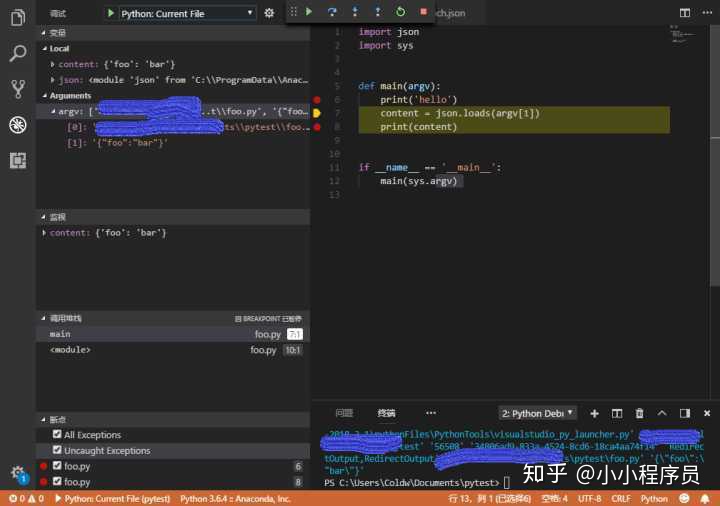This screenshot has width=720, height=506.
Task: Kill terminal with trash icon
Action: pos(639,413)
